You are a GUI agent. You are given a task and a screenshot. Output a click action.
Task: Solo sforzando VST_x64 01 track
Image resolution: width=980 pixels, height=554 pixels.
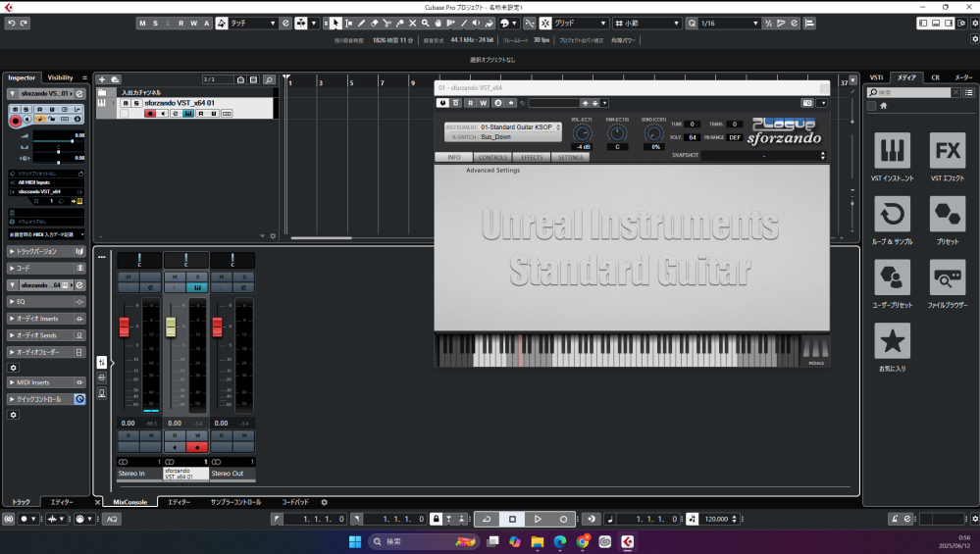click(136, 103)
